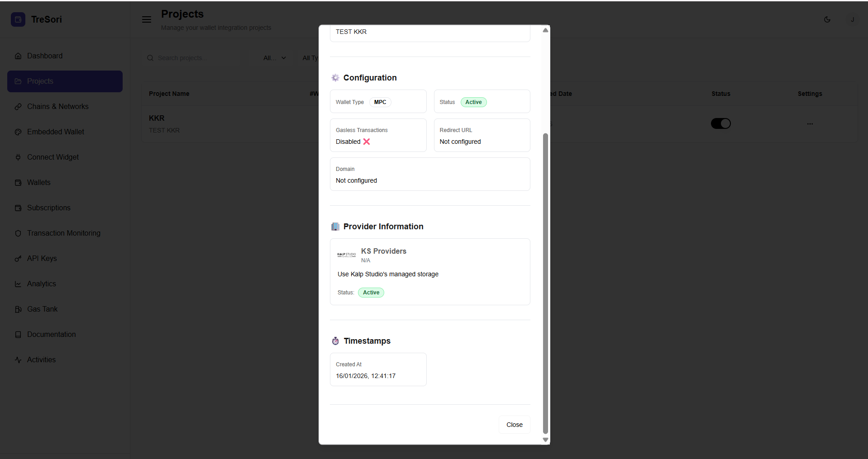This screenshot has height=459, width=868.
Task: Close the project details dialog
Action: tap(514, 425)
